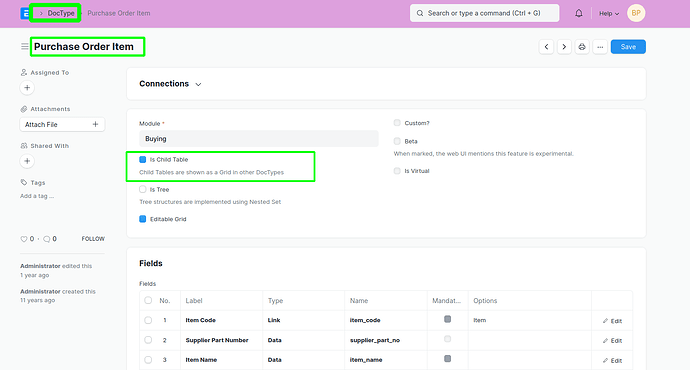Print this document with printer icon

(x=582, y=47)
